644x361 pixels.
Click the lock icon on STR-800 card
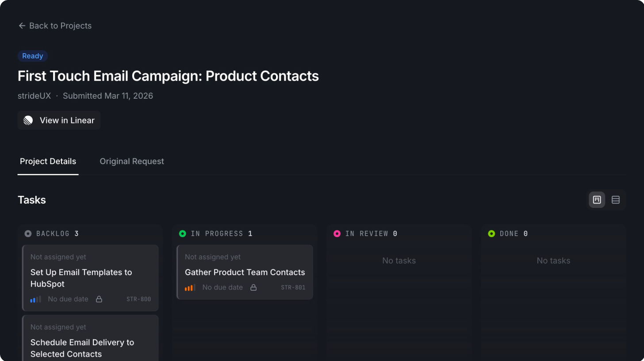tap(99, 299)
